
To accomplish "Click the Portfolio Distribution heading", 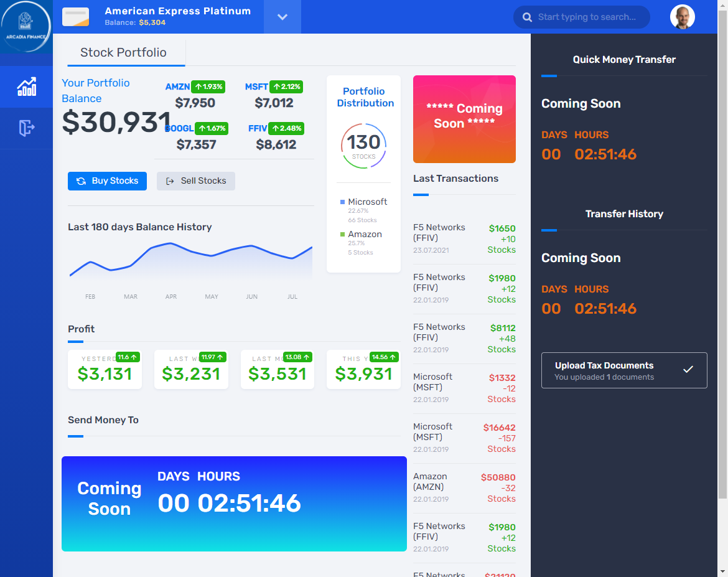I will point(365,97).
